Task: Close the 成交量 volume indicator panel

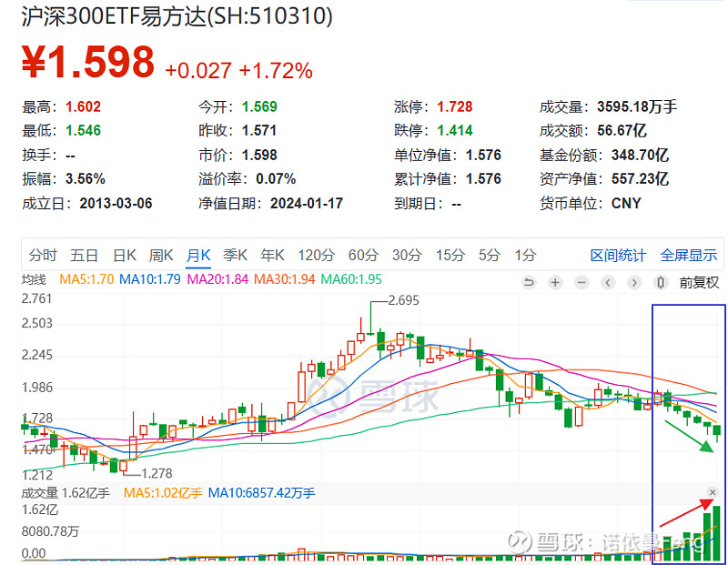Action: point(713,492)
